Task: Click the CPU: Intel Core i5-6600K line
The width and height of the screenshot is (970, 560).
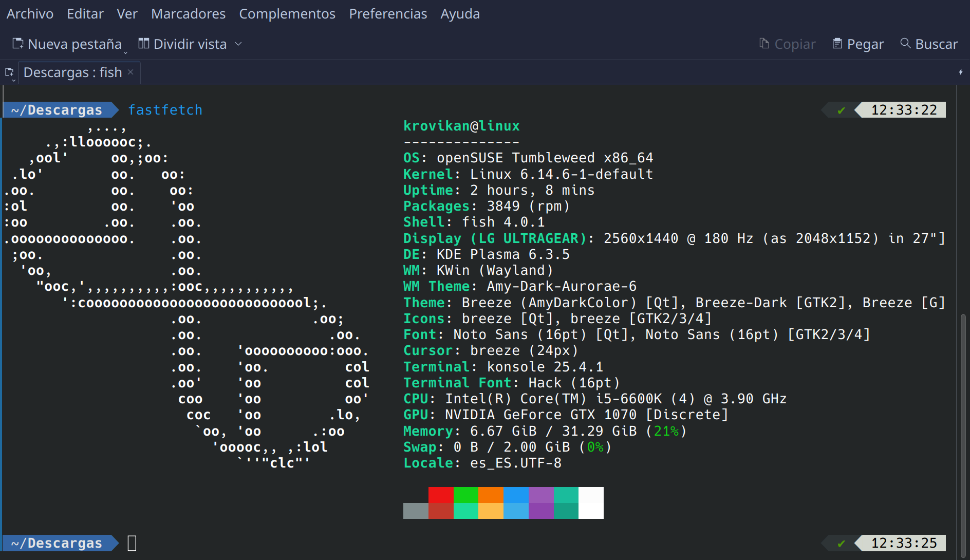Action: click(x=595, y=399)
